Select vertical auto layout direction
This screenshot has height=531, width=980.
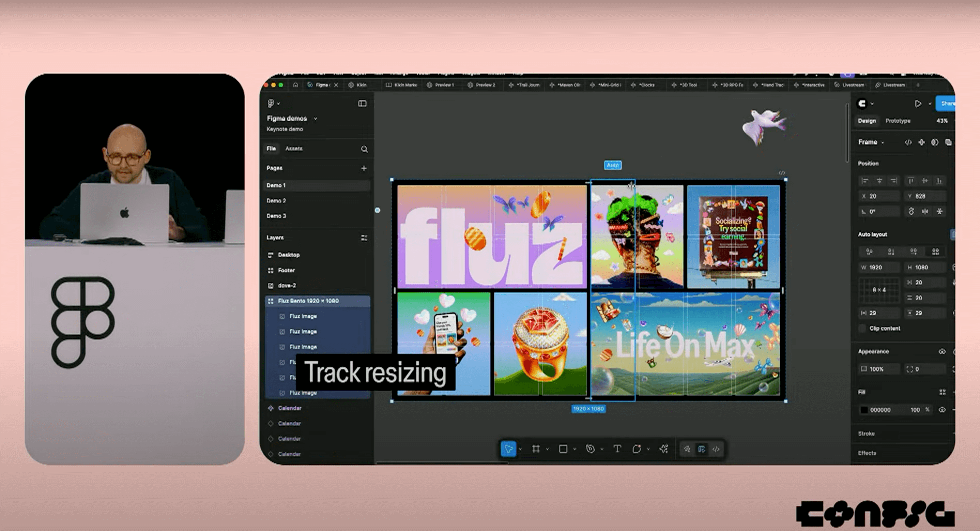(891, 252)
